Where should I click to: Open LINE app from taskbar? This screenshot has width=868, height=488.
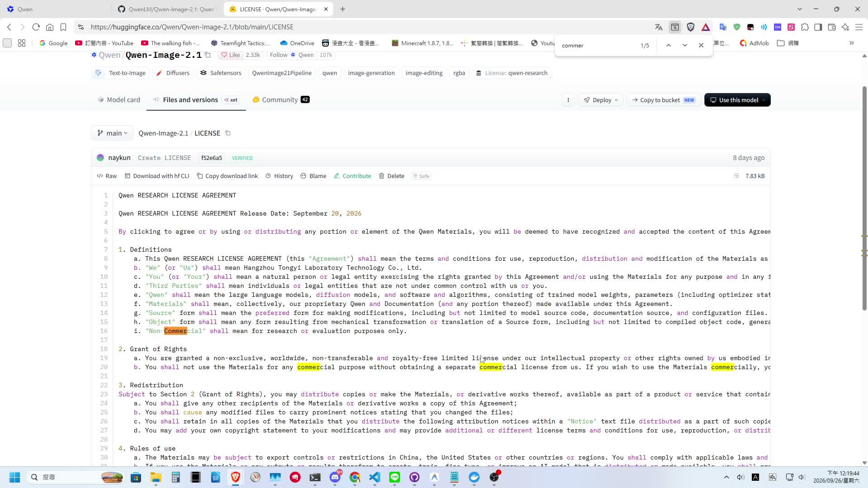[395, 477]
